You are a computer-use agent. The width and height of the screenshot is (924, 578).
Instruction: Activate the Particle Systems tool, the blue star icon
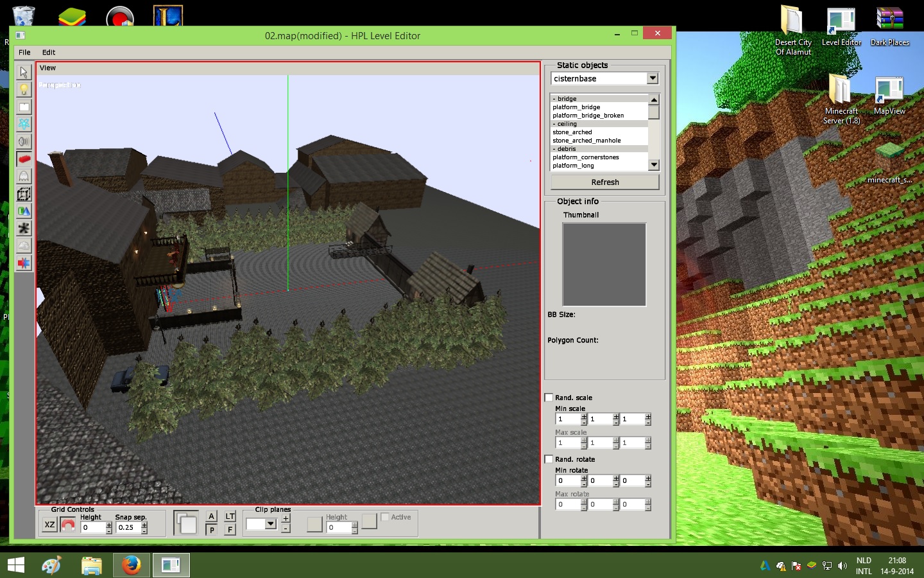coord(24,124)
